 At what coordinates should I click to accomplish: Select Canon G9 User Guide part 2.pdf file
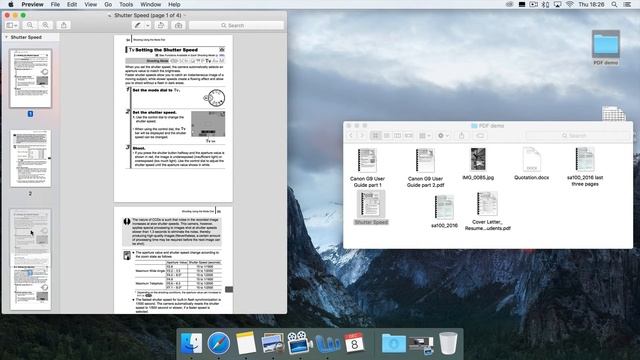coord(425,167)
